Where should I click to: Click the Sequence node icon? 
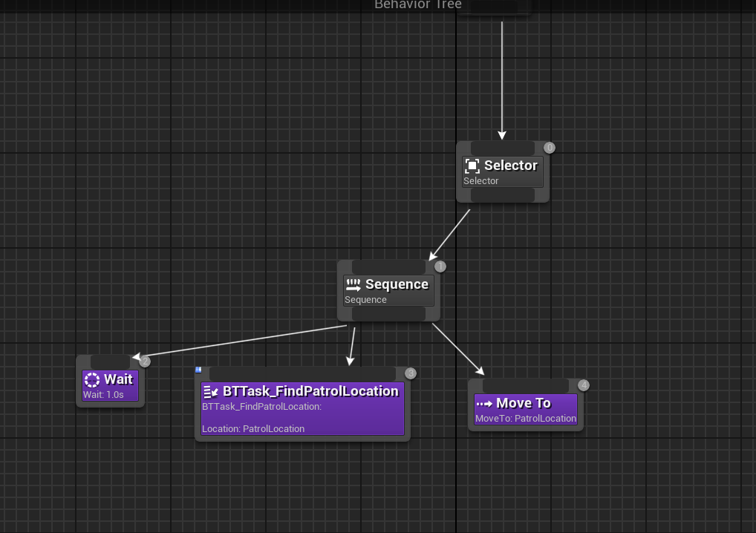click(353, 285)
